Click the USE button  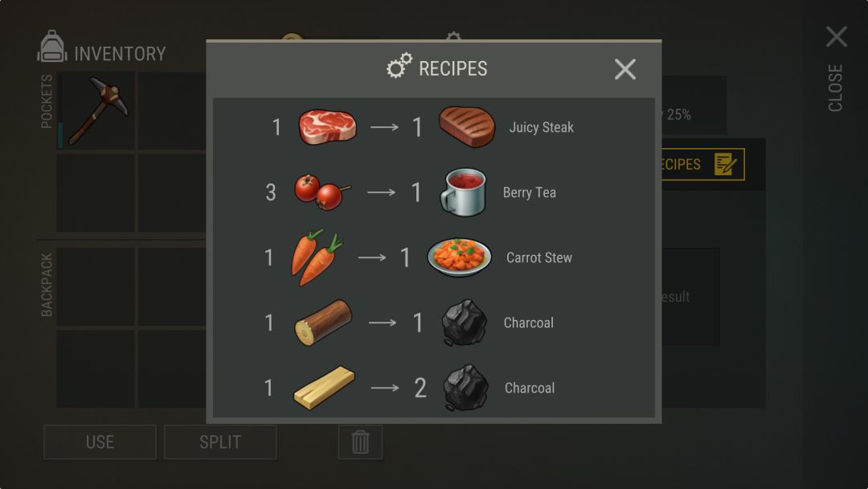100,442
